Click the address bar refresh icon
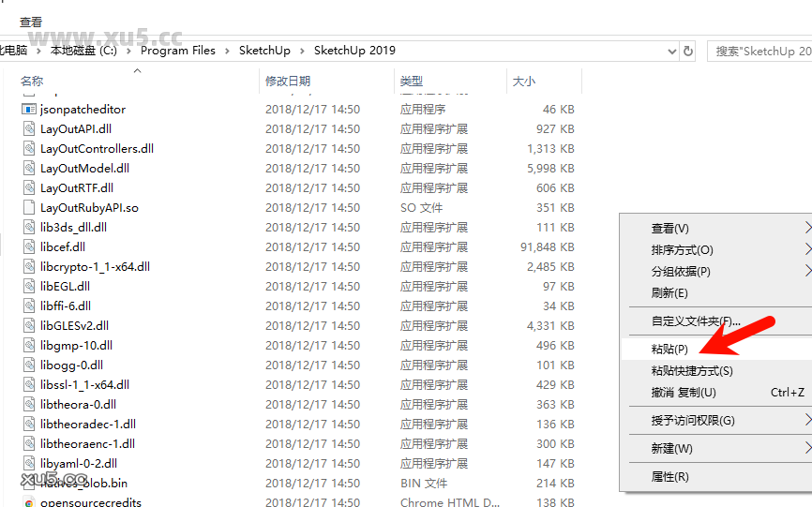The height and width of the screenshot is (507, 812). point(688,52)
